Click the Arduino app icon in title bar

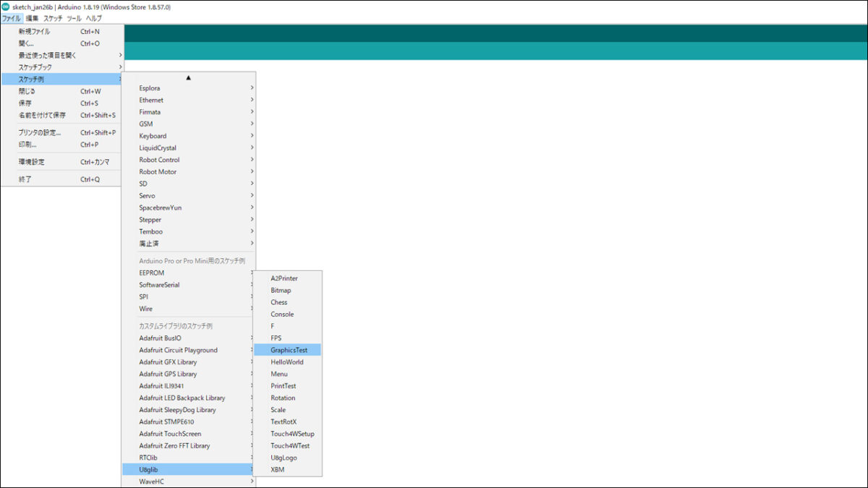(x=6, y=7)
